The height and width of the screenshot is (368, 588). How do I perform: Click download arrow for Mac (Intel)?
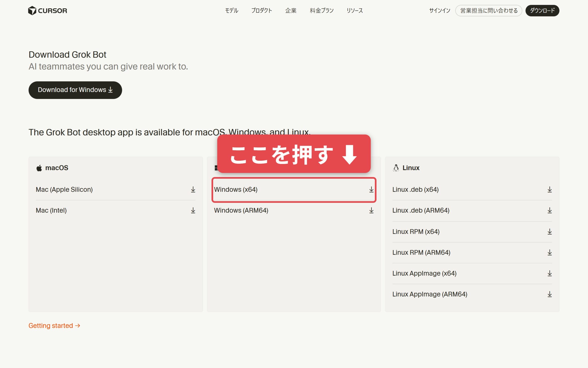point(193,210)
